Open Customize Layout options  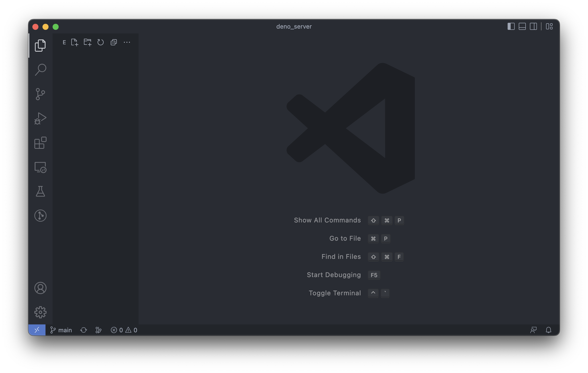(x=549, y=26)
